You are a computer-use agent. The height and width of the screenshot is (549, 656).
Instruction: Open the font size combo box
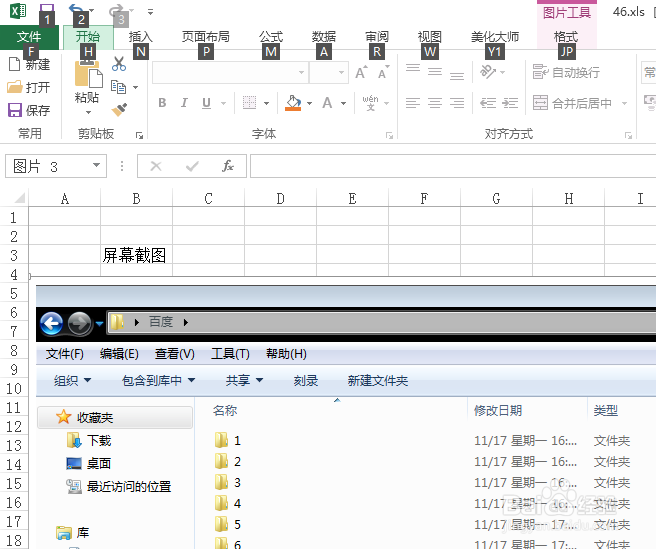pyautogui.click(x=329, y=72)
